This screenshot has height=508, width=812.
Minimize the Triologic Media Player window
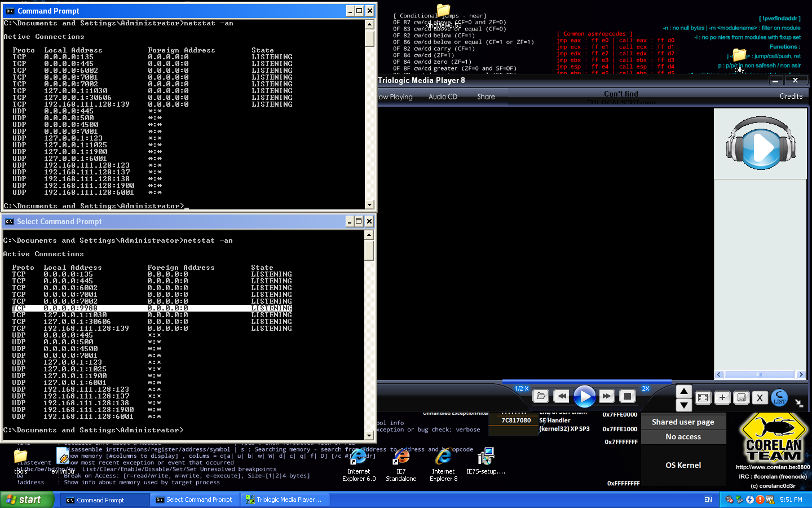tap(776, 81)
